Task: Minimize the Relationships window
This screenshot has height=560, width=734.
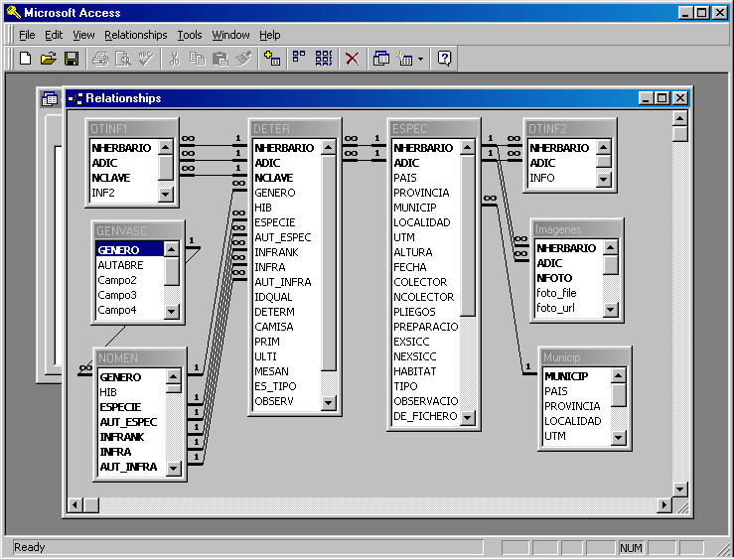Action: click(647, 98)
